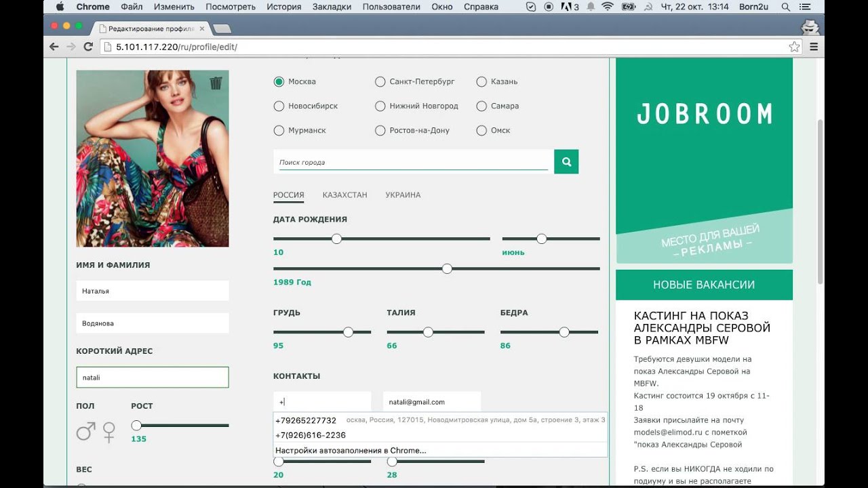Delete profile photo with trash icon
The width and height of the screenshot is (868, 488).
click(x=216, y=83)
